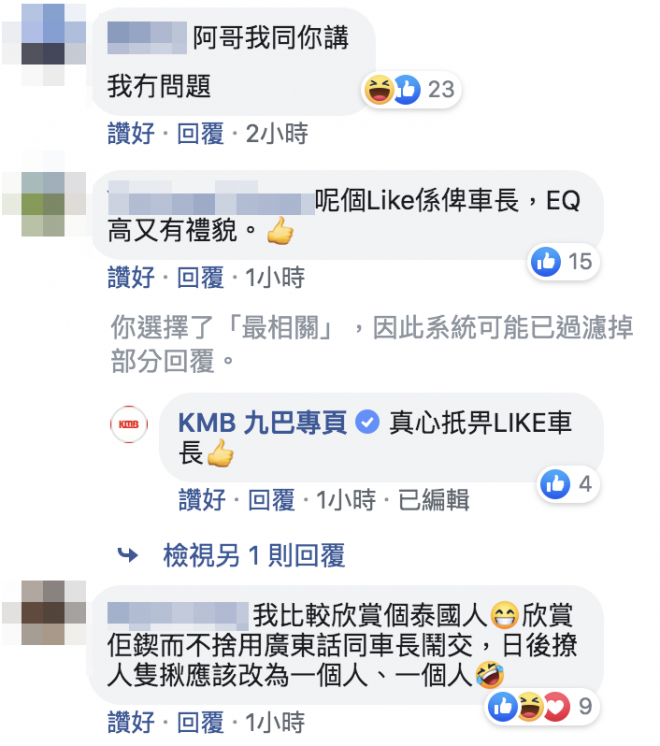Open the first commenter's blurred avatar
This screenshot has width=660, height=746.
[x=44, y=44]
